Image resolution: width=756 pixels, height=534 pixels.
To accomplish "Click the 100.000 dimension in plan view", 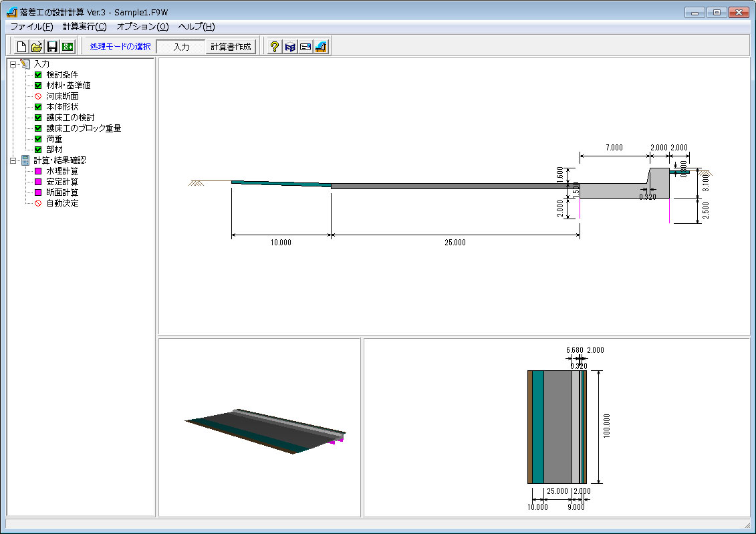I will (606, 426).
